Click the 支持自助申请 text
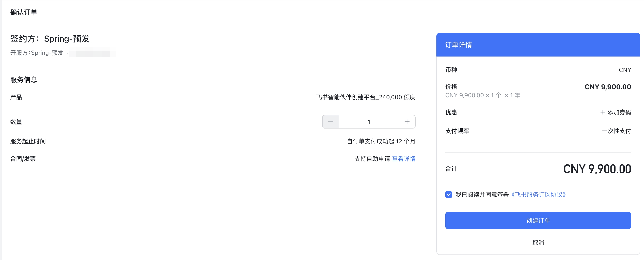 coord(372,159)
